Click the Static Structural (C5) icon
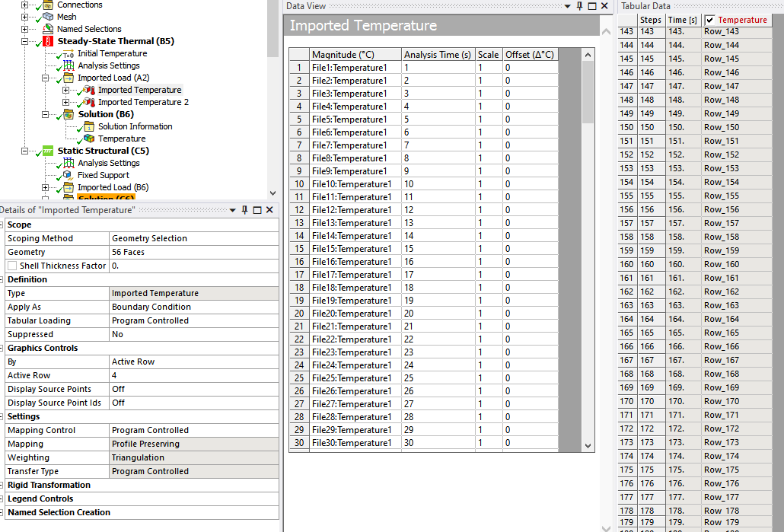The image size is (784, 532). tap(48, 151)
